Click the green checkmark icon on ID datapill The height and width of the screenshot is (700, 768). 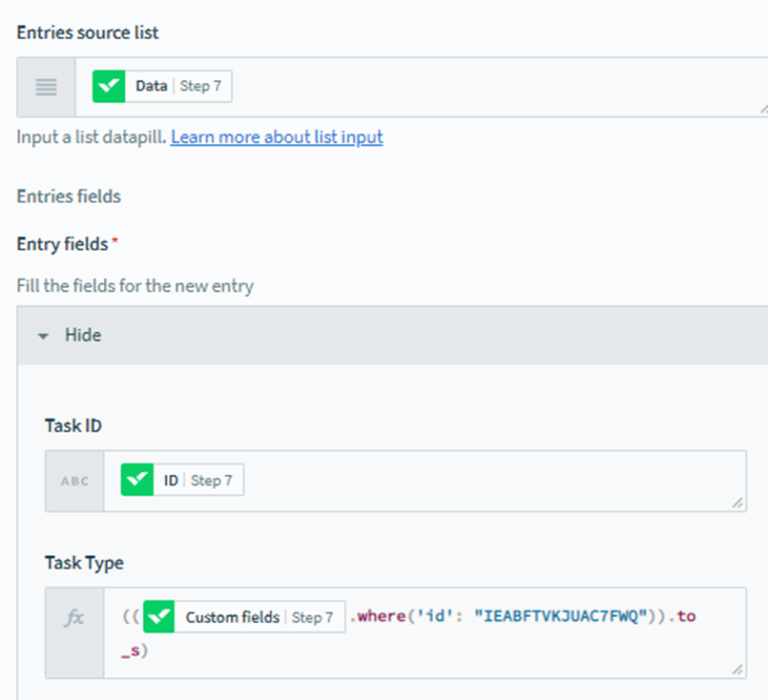coord(137,481)
